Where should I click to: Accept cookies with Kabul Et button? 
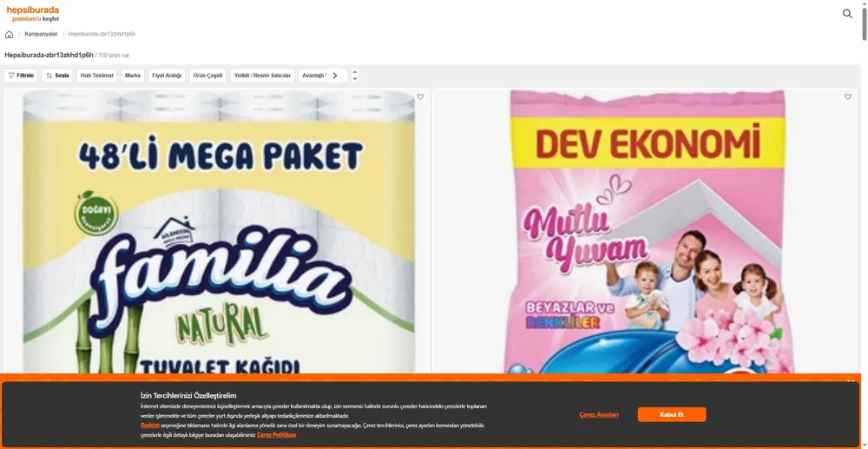[x=672, y=414]
